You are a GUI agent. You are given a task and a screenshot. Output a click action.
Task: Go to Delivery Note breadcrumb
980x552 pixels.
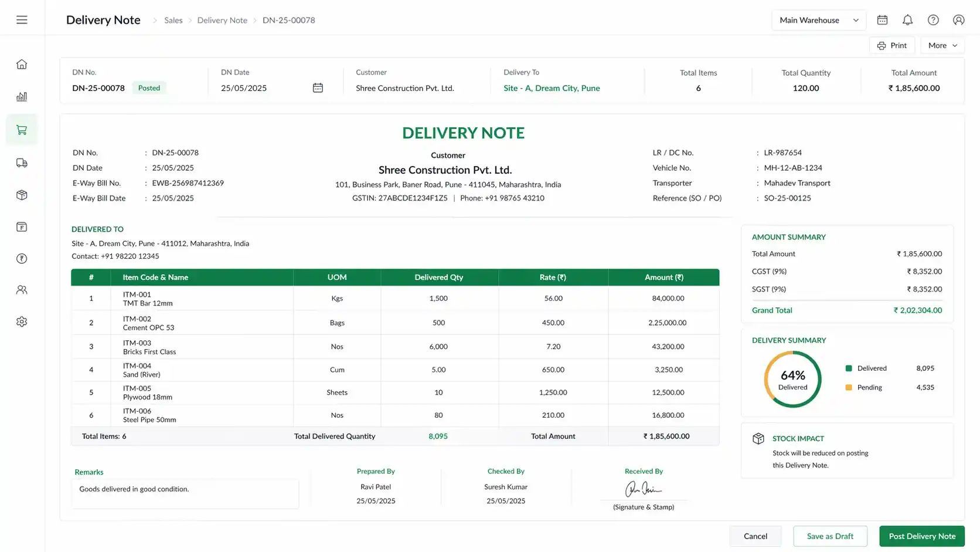(222, 20)
